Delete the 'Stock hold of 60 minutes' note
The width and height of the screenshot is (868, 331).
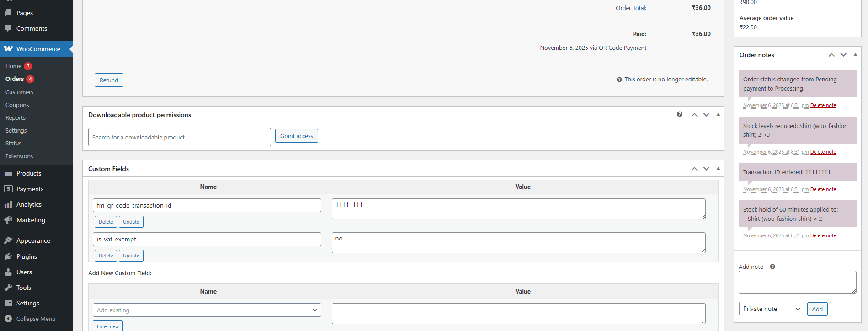point(823,235)
